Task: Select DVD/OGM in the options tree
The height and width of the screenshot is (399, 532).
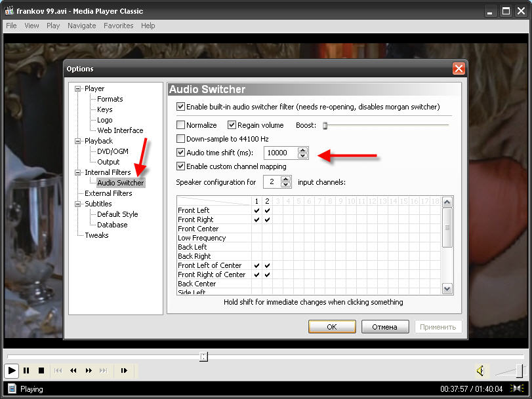Action: (x=113, y=151)
